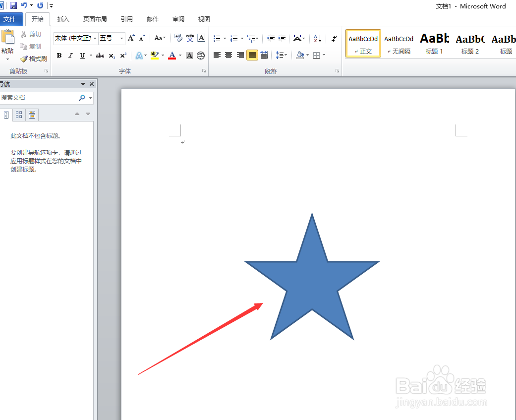Toggle bold formatting on selected text
516x420 pixels.
(x=59, y=55)
